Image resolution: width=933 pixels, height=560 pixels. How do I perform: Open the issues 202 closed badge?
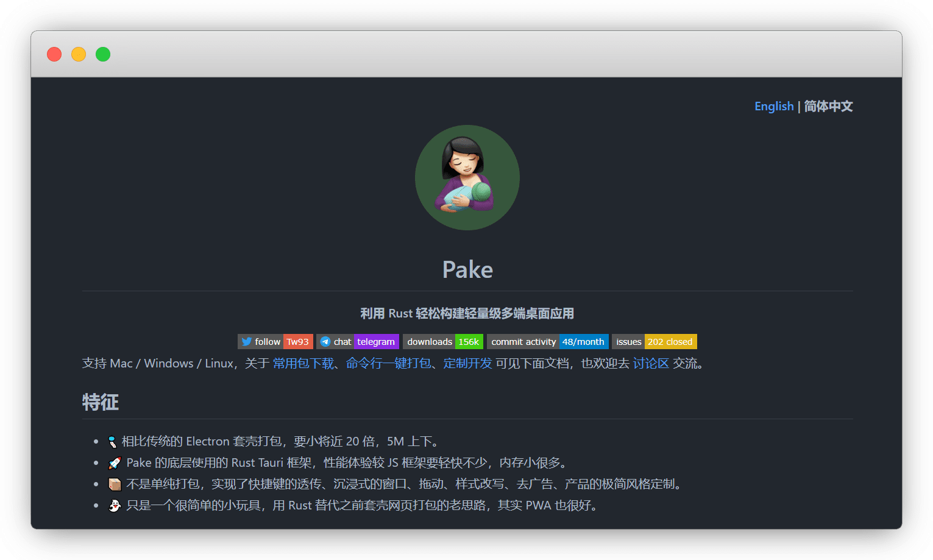coord(654,342)
